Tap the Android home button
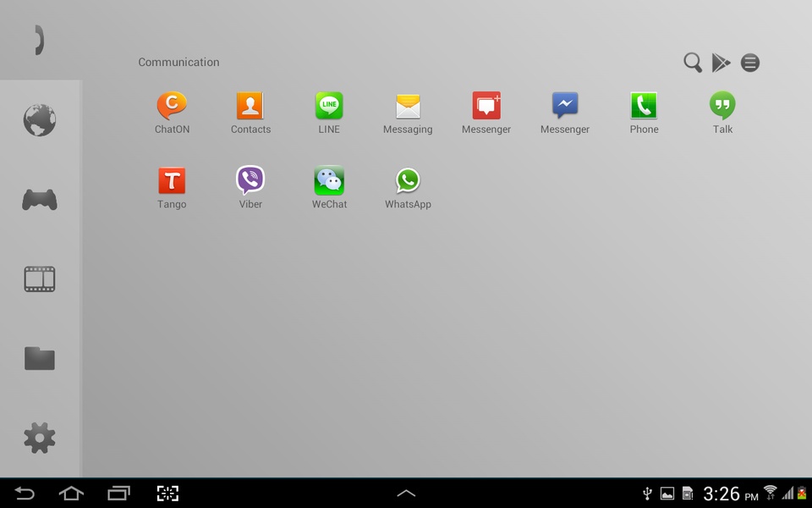The width and height of the screenshot is (812, 508). click(71, 494)
